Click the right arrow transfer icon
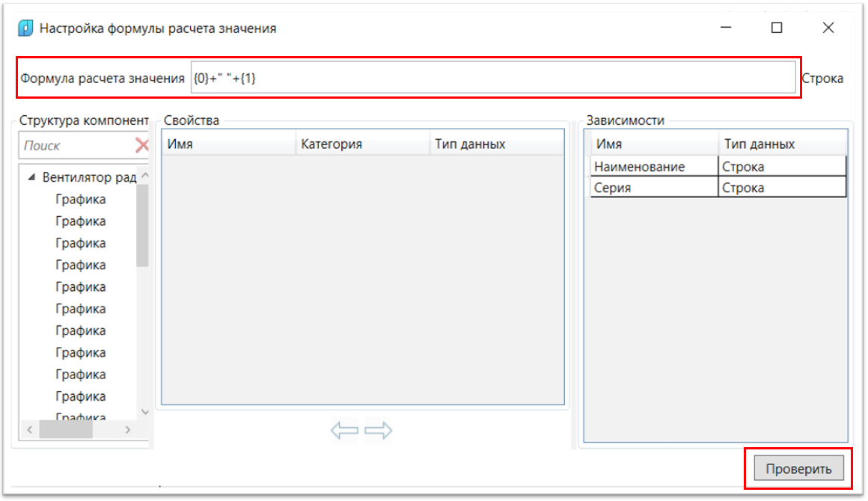This screenshot has height=501, width=868. pyautogui.click(x=379, y=430)
